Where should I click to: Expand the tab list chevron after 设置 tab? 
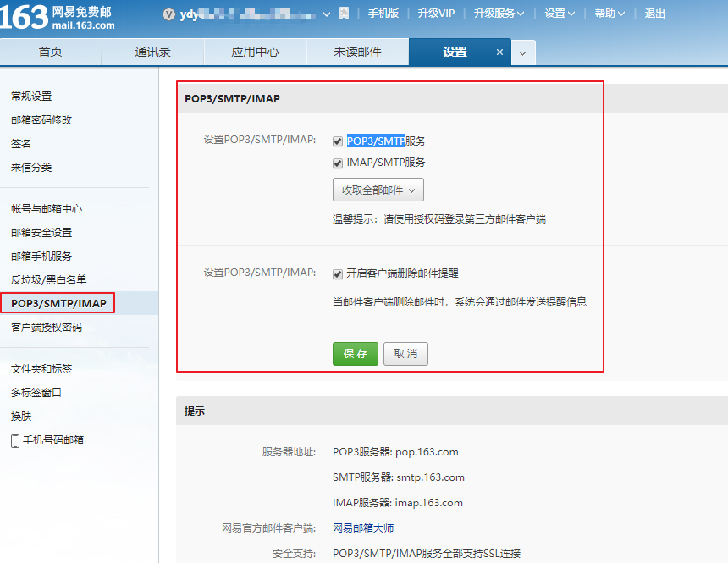click(x=523, y=53)
